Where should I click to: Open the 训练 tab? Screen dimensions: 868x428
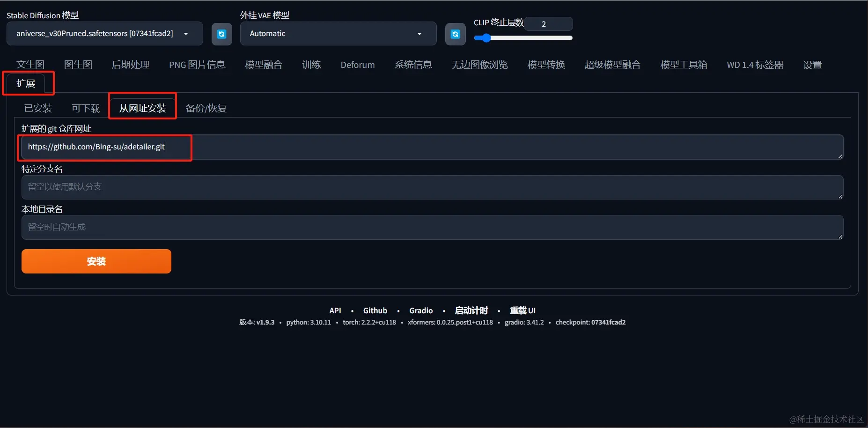312,65
